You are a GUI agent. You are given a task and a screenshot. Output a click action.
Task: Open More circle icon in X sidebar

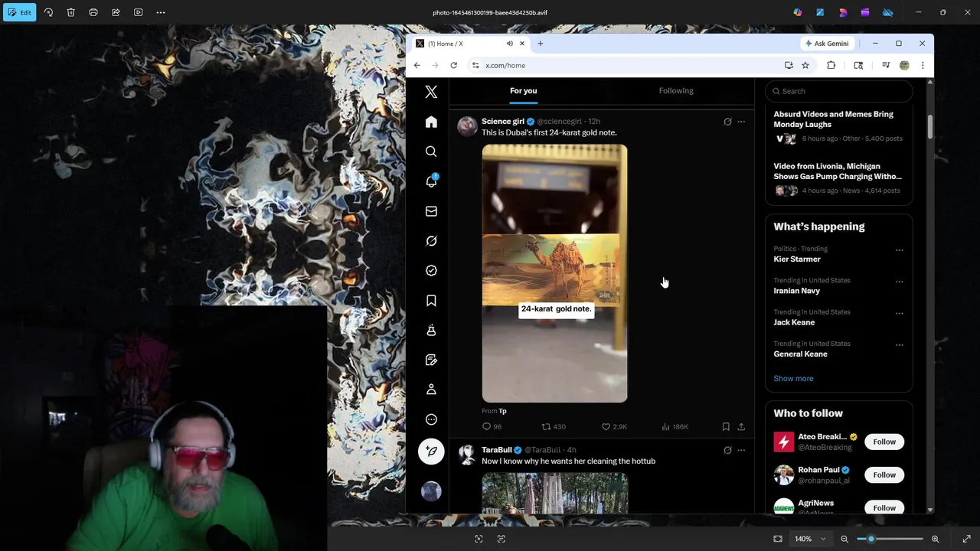click(x=431, y=419)
